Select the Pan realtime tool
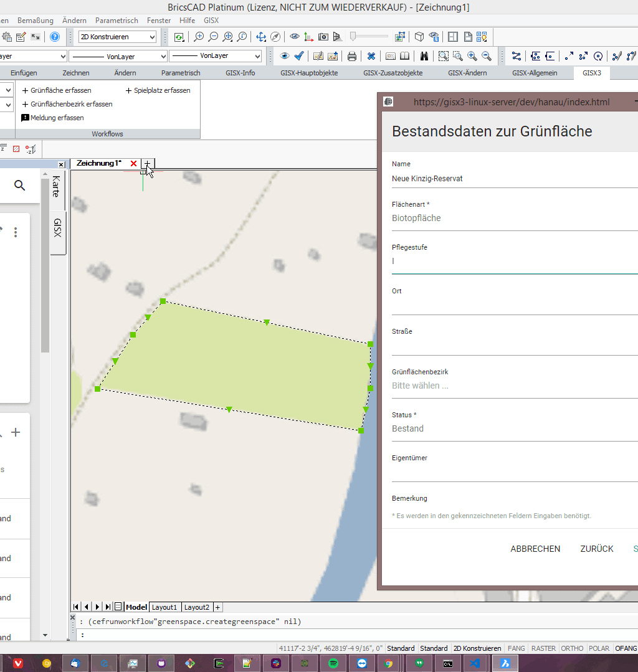638x672 pixels. (x=261, y=36)
